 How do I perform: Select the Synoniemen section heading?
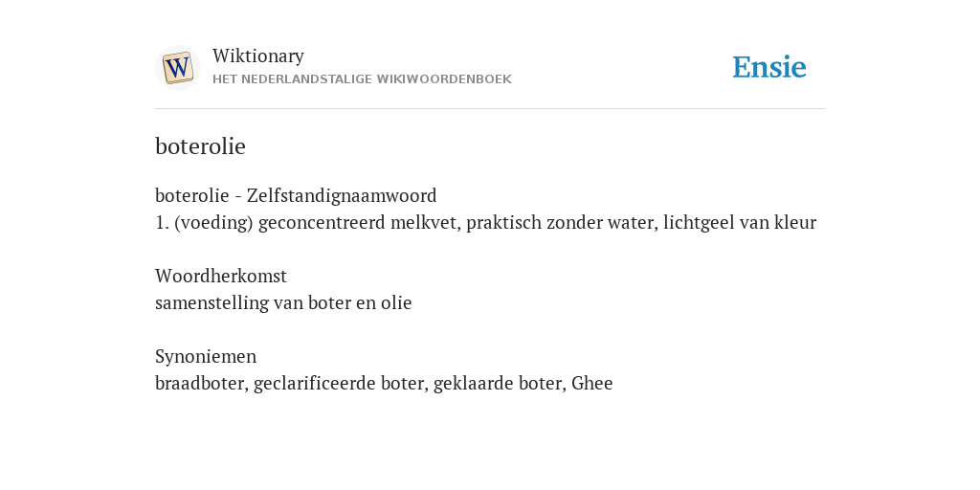pos(206,356)
